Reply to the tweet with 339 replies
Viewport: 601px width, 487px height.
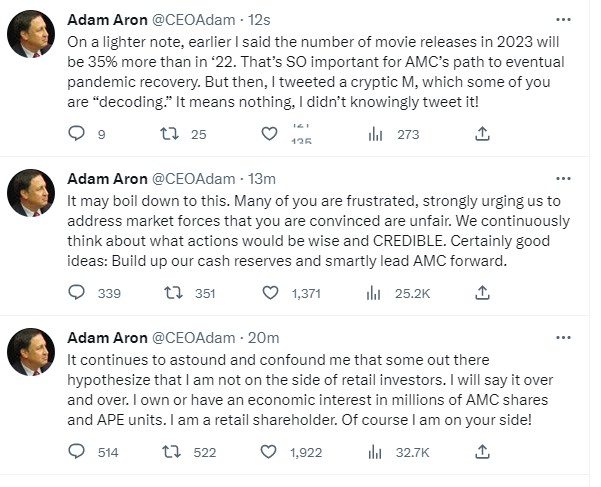77,292
